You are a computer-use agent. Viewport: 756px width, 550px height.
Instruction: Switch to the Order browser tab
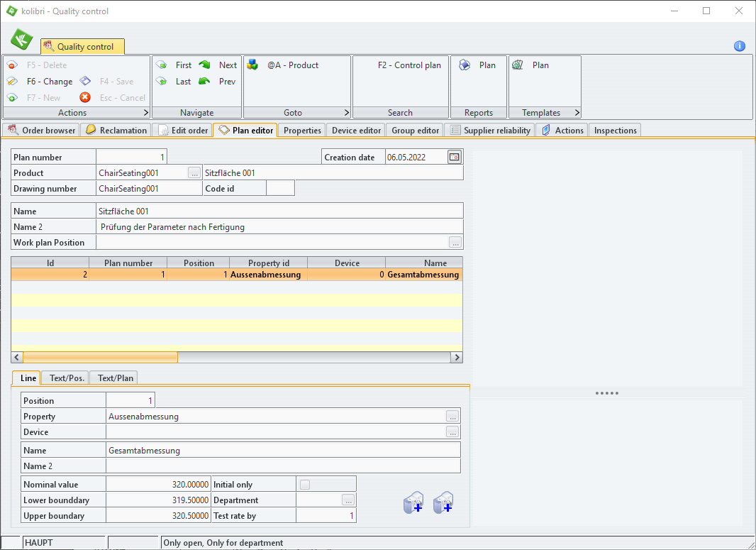point(41,131)
